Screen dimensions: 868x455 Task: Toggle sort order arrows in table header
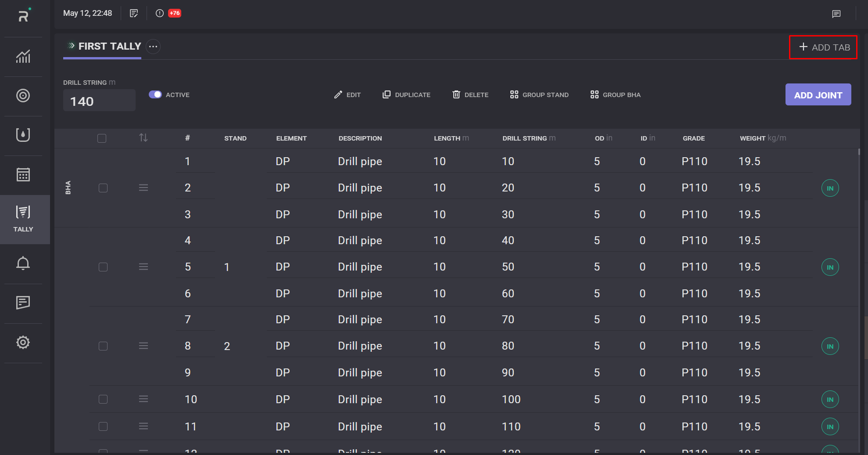tap(143, 138)
